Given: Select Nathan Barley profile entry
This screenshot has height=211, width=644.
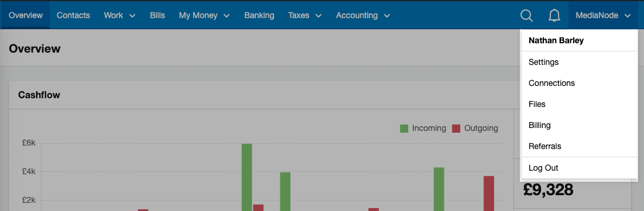Looking at the screenshot, I should click(x=579, y=40).
